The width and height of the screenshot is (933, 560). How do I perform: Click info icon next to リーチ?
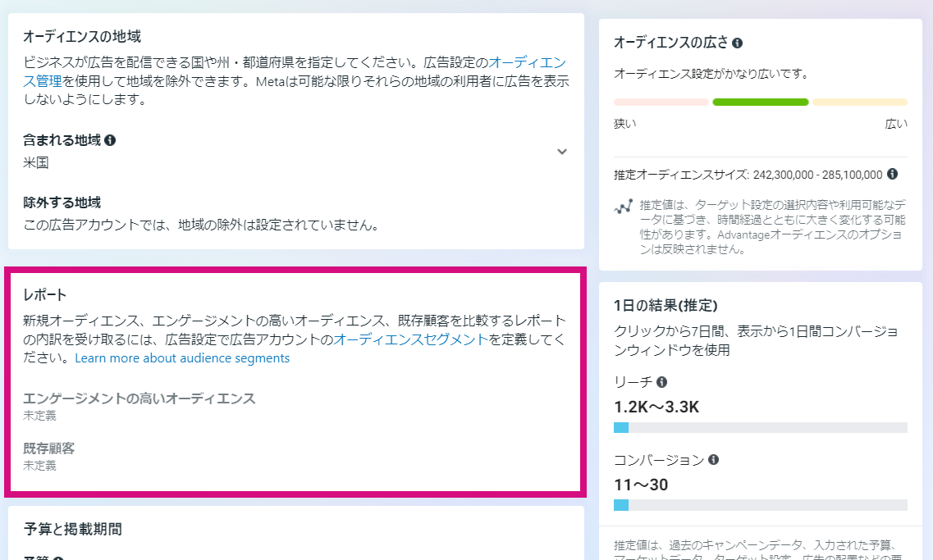pos(661,382)
